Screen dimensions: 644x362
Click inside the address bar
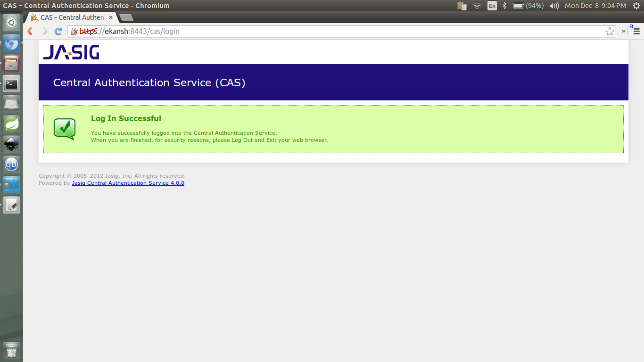283,31
